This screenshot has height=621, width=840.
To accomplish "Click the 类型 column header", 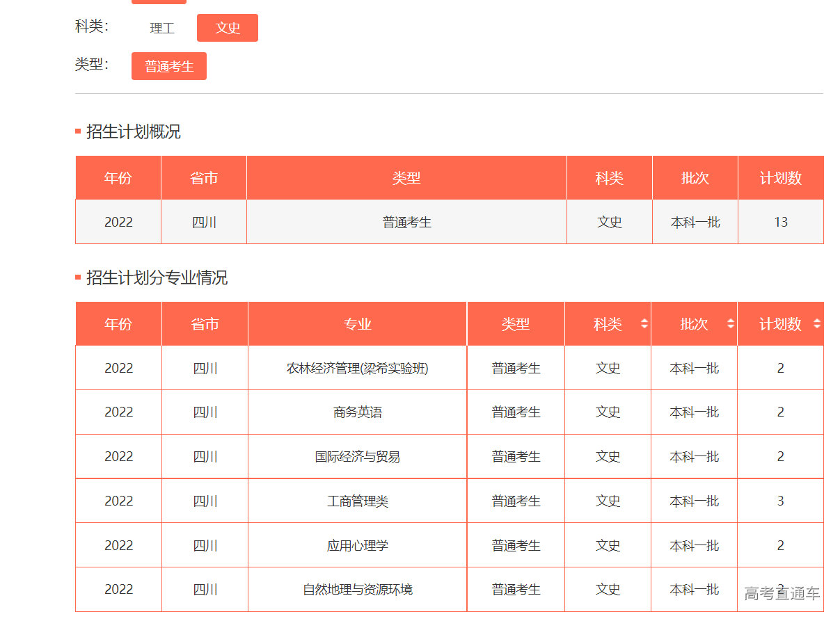I will (x=515, y=323).
